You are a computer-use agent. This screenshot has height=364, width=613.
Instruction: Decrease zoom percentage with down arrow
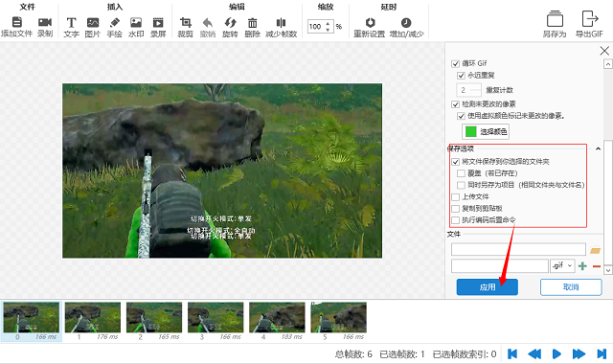pyautogui.click(x=328, y=30)
